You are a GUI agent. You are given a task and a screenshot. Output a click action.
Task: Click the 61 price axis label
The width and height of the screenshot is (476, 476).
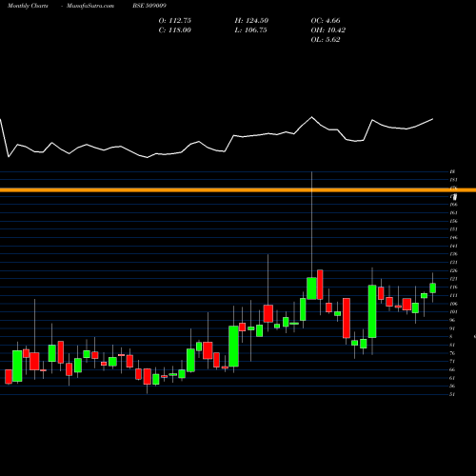pos(452,378)
